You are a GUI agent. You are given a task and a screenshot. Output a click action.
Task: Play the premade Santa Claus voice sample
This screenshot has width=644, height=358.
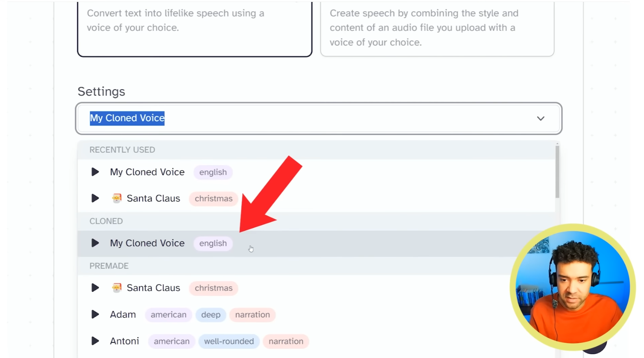pos(94,288)
